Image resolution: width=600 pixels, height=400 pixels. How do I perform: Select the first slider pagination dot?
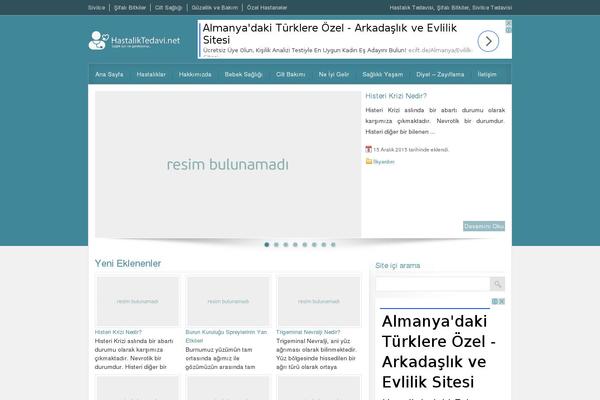[267, 244]
